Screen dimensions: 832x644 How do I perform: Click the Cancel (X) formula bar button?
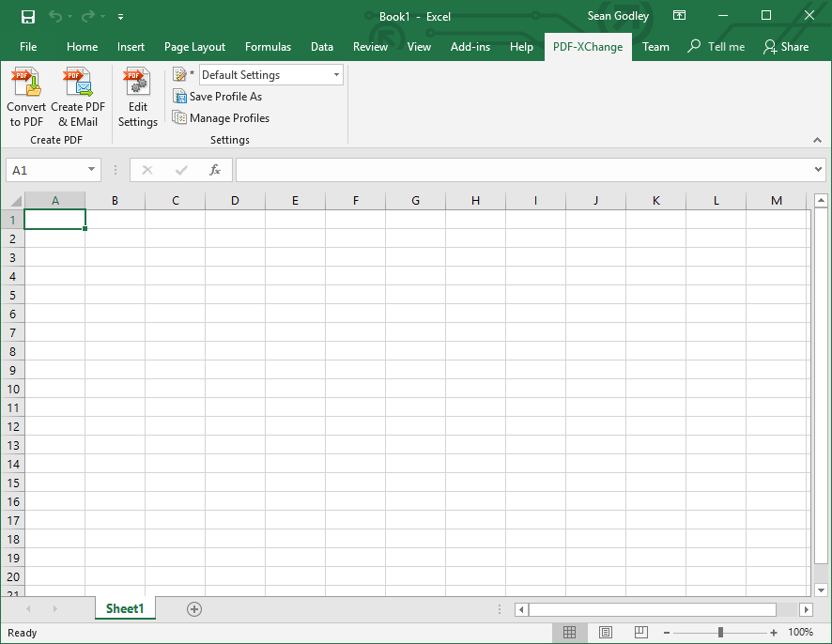tap(147, 170)
